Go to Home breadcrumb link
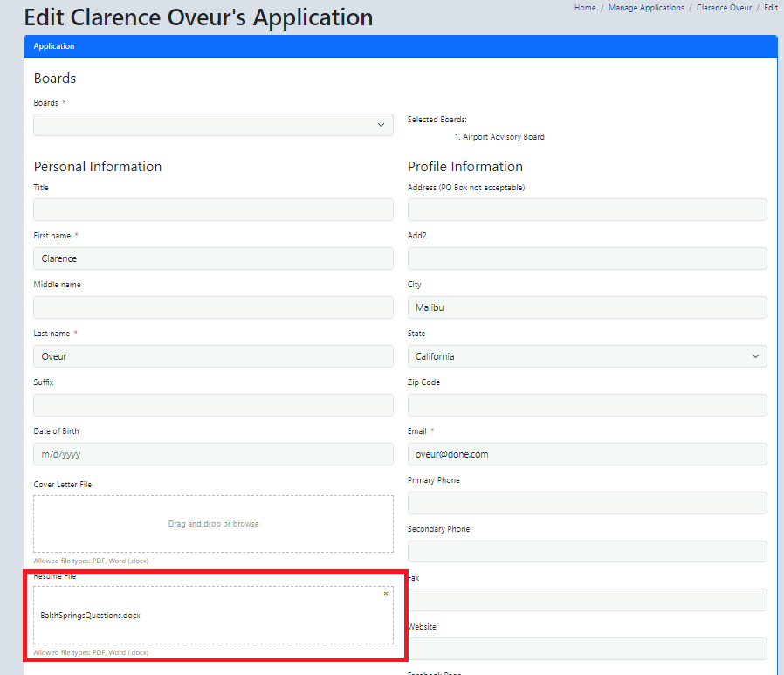This screenshot has width=784, height=675. pyautogui.click(x=585, y=8)
